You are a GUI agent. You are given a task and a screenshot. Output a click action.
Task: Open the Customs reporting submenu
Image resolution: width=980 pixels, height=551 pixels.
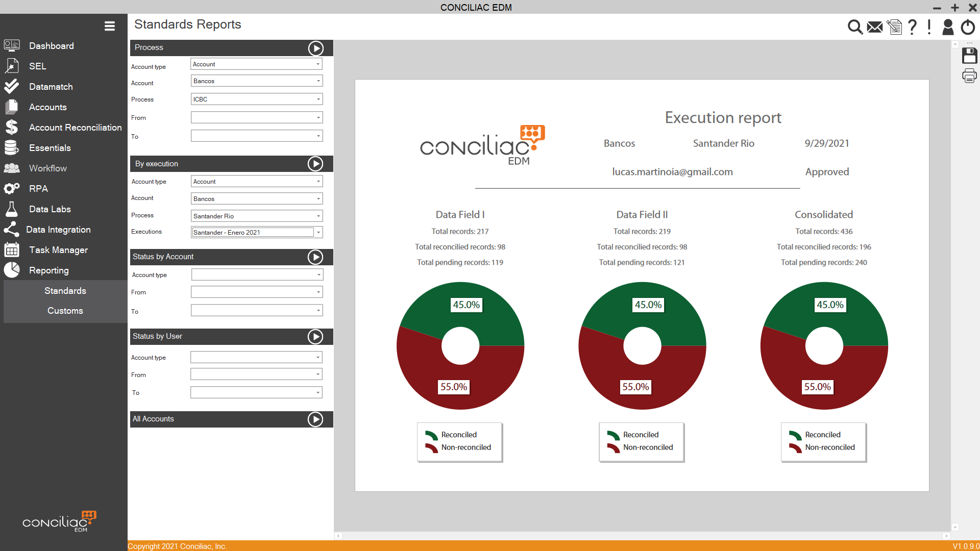coord(65,311)
